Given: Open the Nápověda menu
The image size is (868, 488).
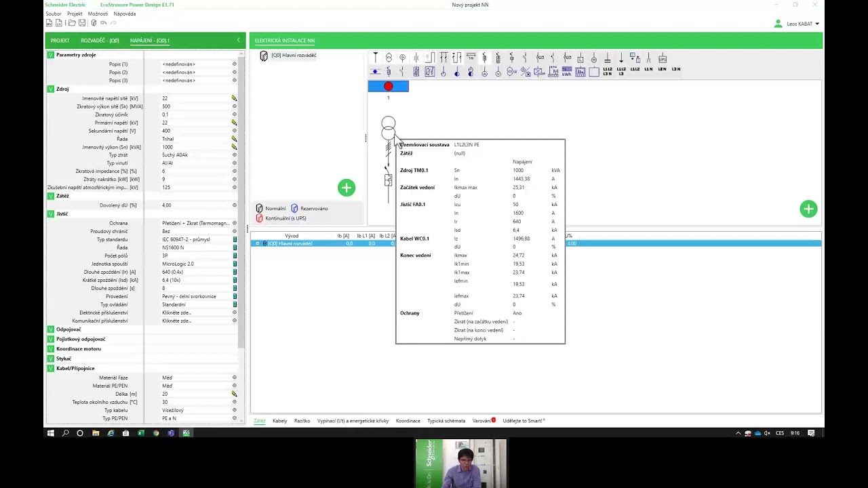Looking at the screenshot, I should point(125,14).
